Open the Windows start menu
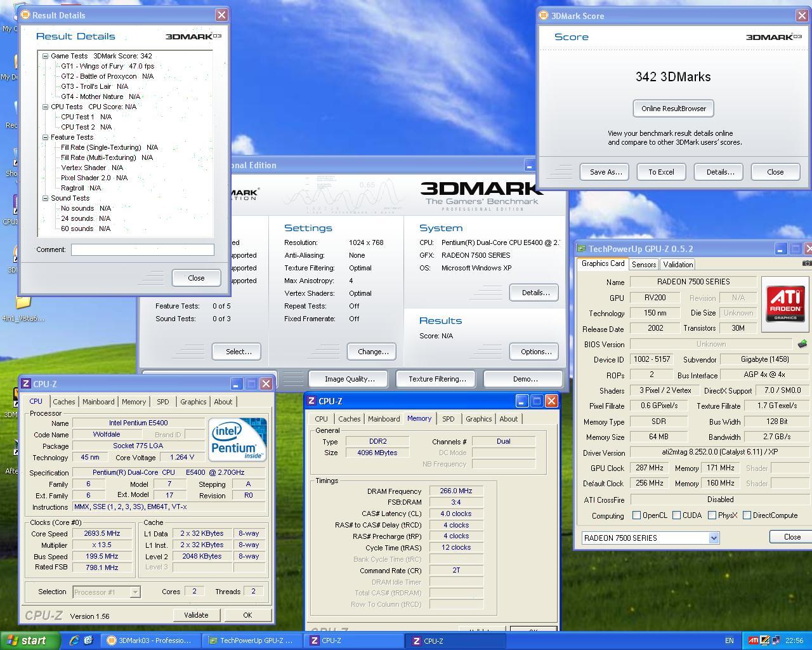The image size is (812, 650). click(30, 640)
